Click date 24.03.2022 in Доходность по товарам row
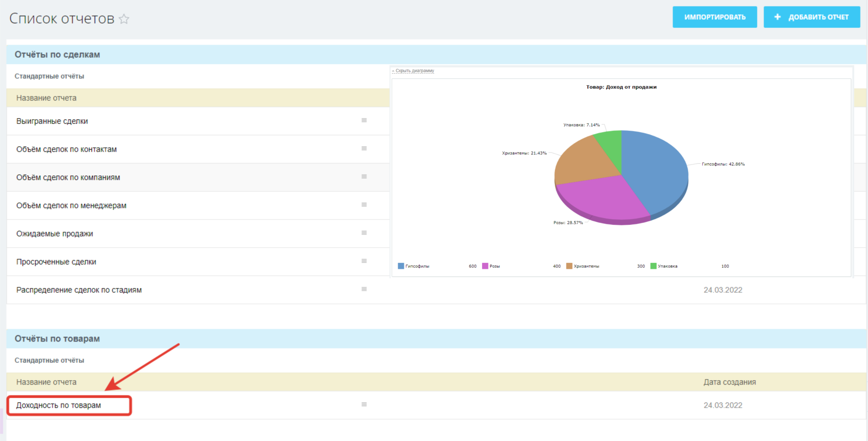 (723, 405)
